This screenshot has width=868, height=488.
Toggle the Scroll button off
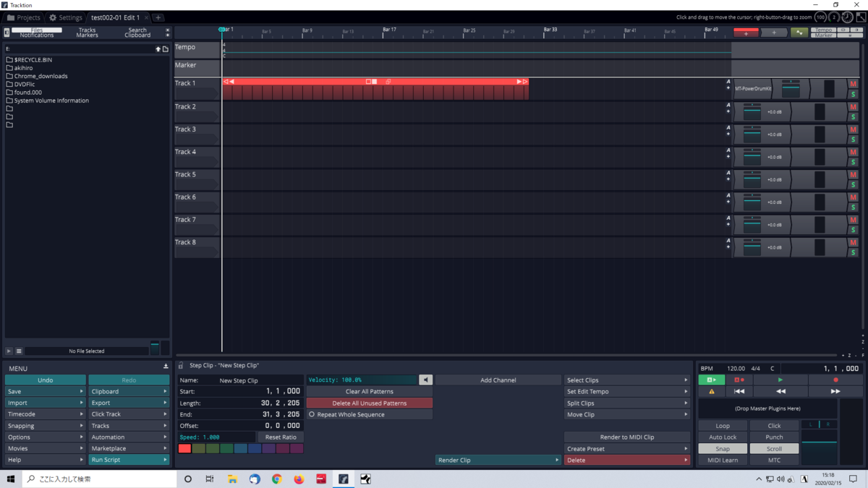tap(774, 448)
